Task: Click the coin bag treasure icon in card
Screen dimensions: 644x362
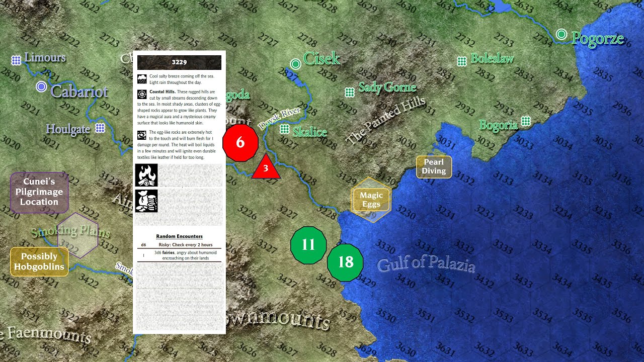Action: pos(146,201)
